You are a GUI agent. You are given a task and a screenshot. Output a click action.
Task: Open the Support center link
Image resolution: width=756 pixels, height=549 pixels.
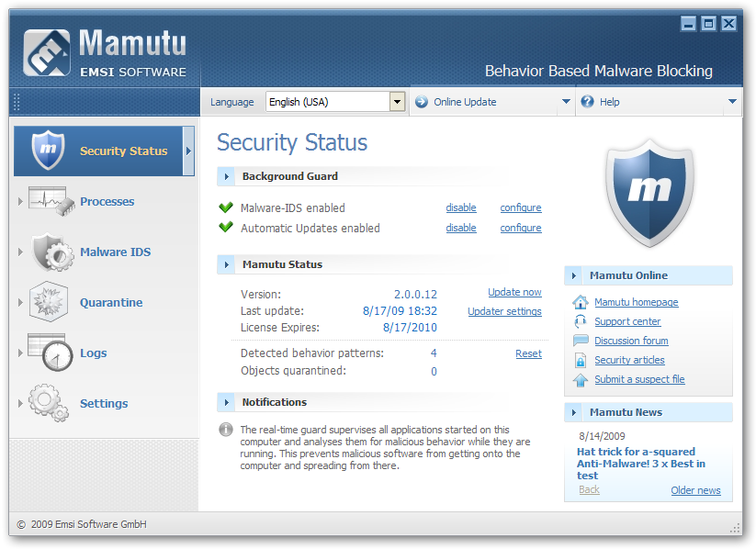point(627,321)
